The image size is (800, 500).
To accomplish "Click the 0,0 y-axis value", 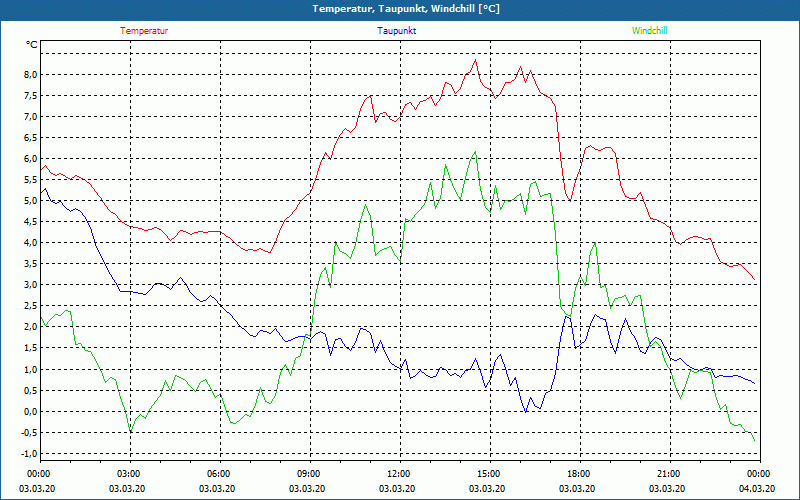I will 30,411.
